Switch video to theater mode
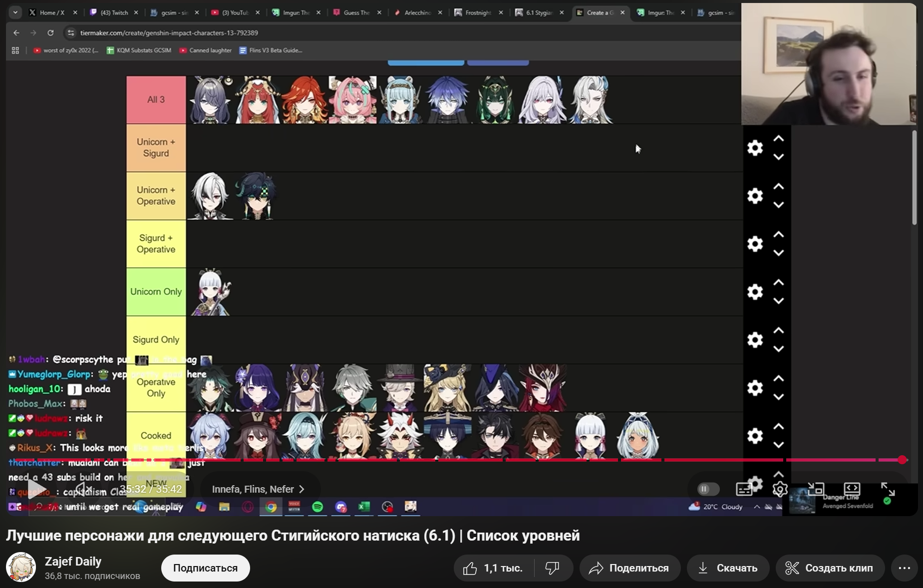The width and height of the screenshot is (923, 588). click(852, 489)
